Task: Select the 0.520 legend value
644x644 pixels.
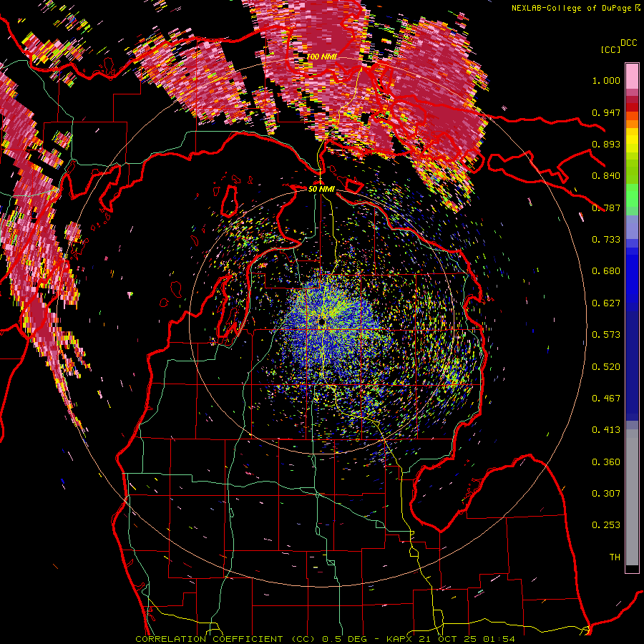Action: coord(606,367)
